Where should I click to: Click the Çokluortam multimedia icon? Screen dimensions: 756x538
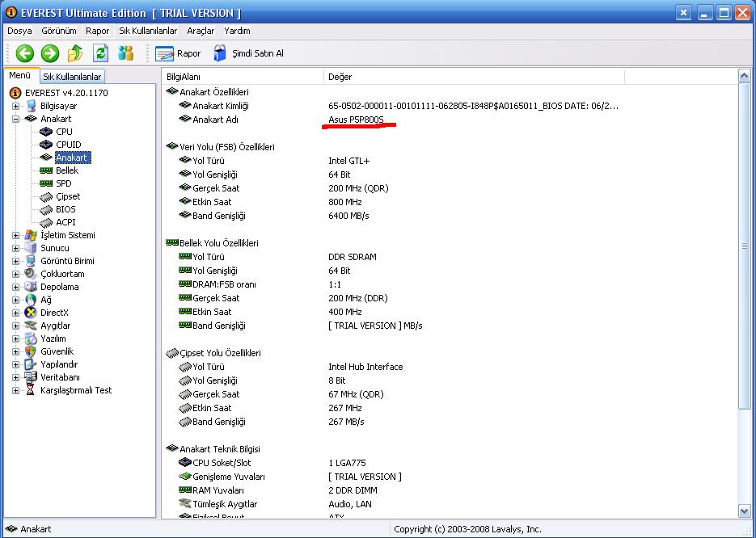(31, 274)
